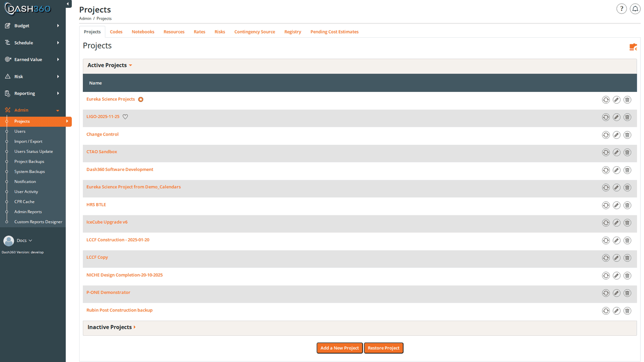
Task: Click the trash icon for CTAO Sandbox
Action: point(627,153)
